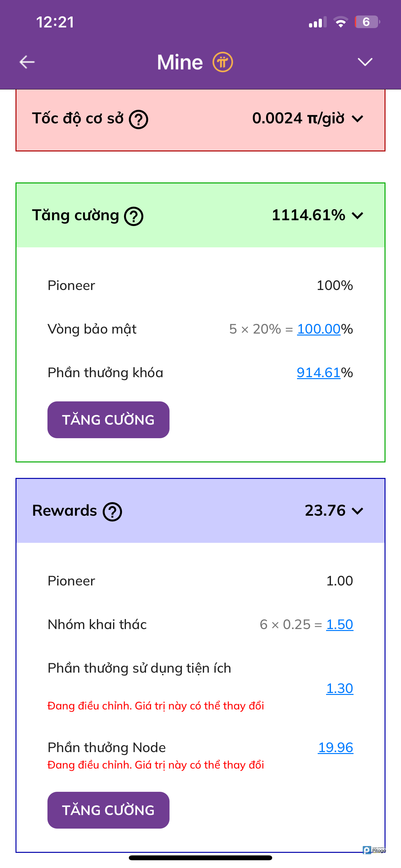Open the 914.61 lockup reward link
Viewport: 401px width, 868px height.
[319, 373]
